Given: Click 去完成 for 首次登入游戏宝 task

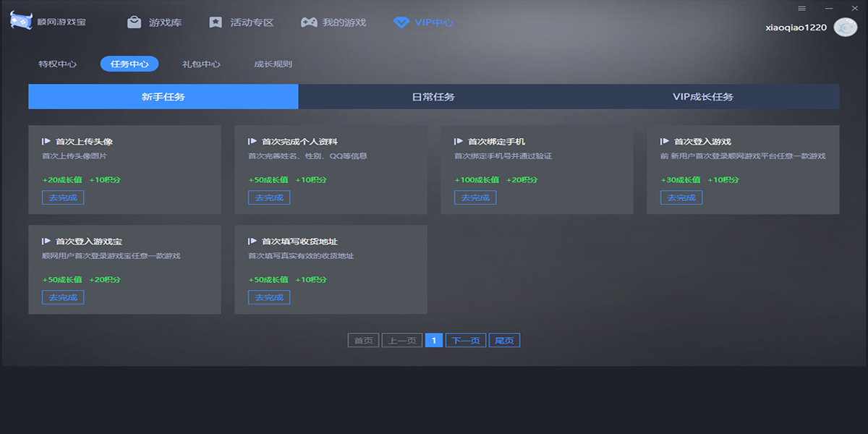Looking at the screenshot, I should (63, 297).
